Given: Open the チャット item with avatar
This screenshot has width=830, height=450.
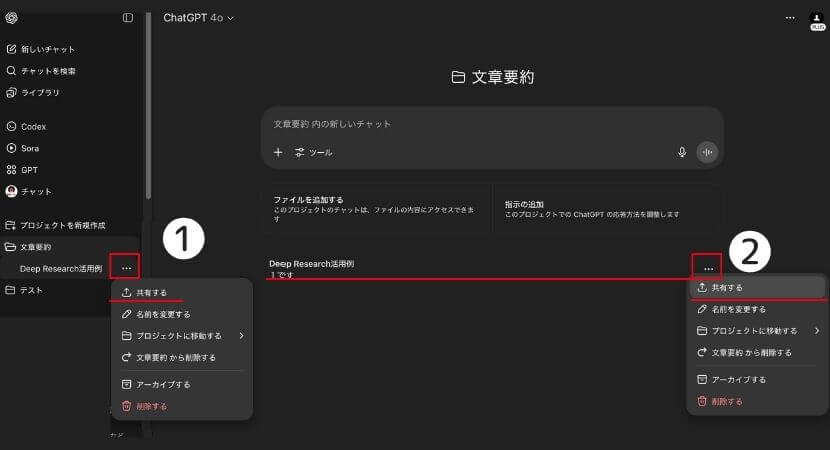Looking at the screenshot, I should tap(29, 191).
